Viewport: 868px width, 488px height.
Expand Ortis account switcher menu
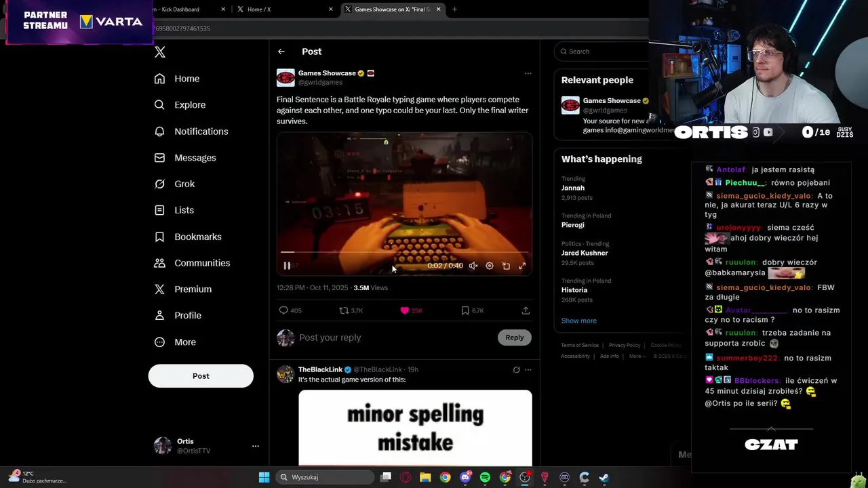click(x=256, y=446)
